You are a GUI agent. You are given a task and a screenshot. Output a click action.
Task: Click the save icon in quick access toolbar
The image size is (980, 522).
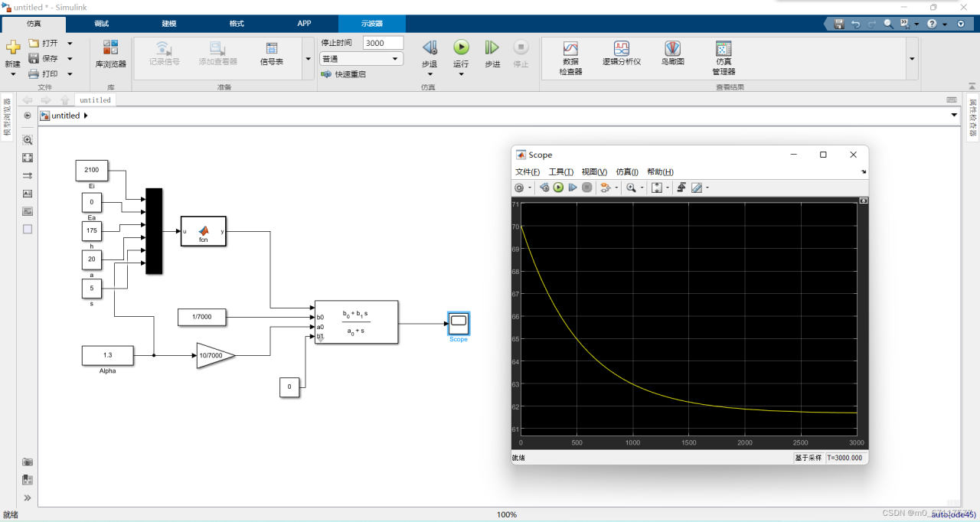point(839,24)
